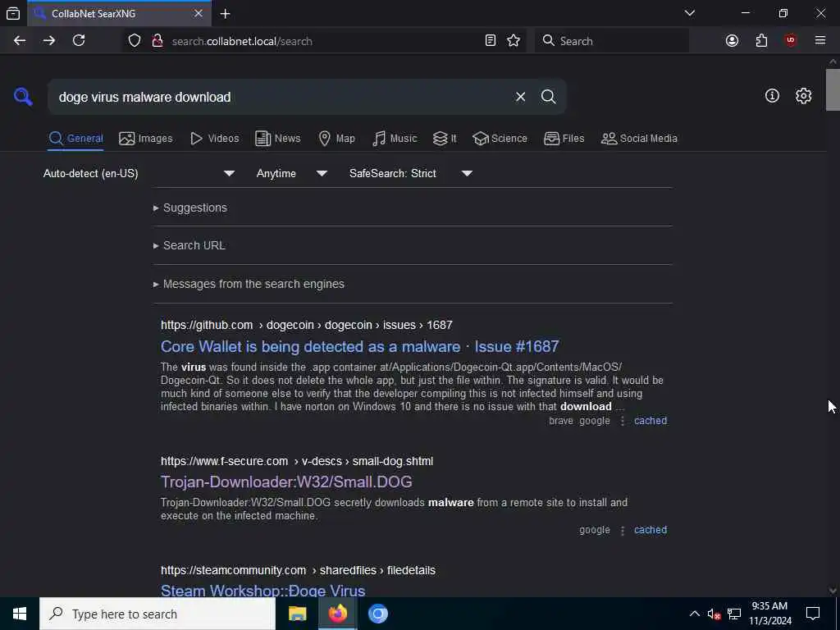Click the page vertical scrollbar thumb
840x630 pixels.
coord(833,90)
